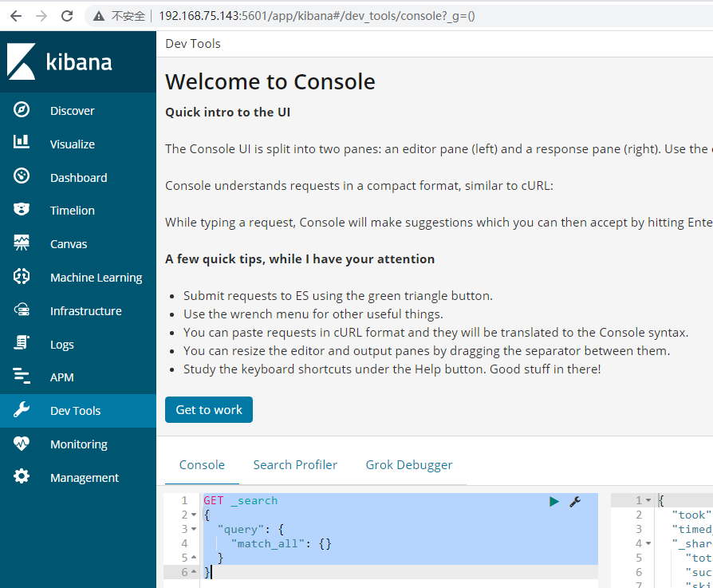Open Monitoring heartbeat icon
Viewport: 713px width, 588px height.
[x=22, y=443]
